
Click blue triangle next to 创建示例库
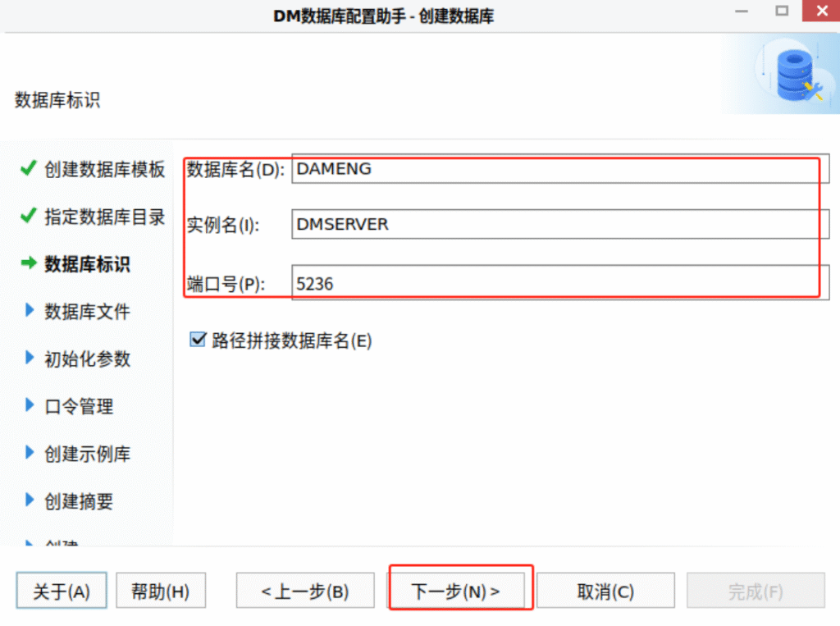pos(30,453)
